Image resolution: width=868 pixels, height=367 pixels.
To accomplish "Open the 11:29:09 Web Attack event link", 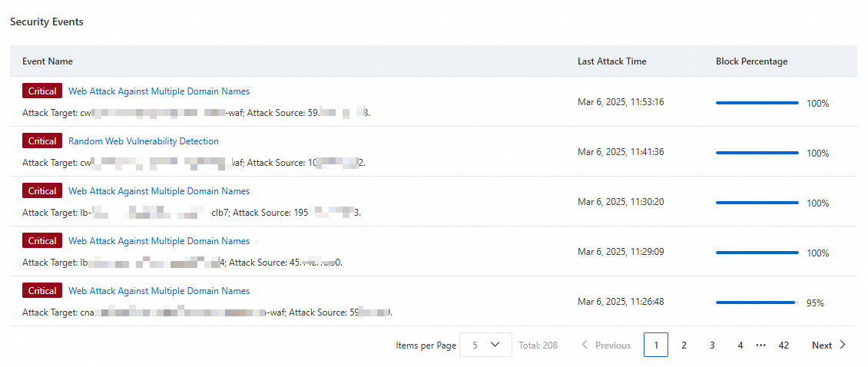I will 159,241.
